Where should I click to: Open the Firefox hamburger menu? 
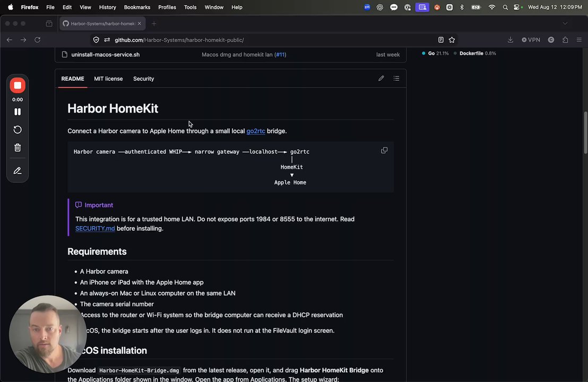579,40
